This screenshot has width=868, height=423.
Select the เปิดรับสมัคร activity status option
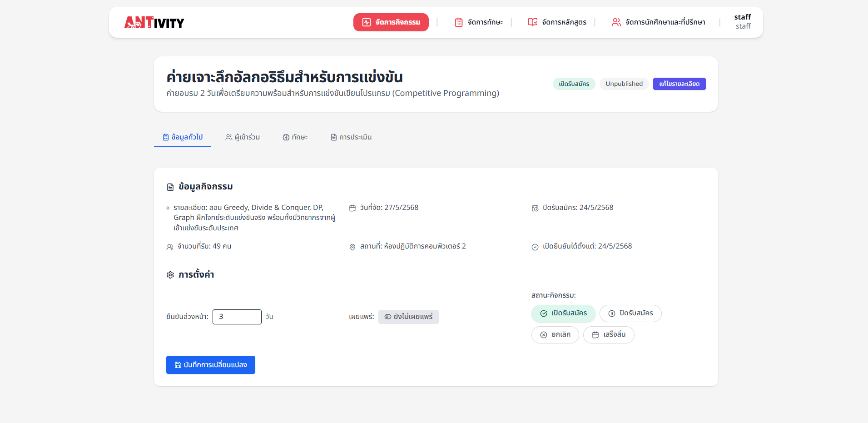pyautogui.click(x=563, y=314)
